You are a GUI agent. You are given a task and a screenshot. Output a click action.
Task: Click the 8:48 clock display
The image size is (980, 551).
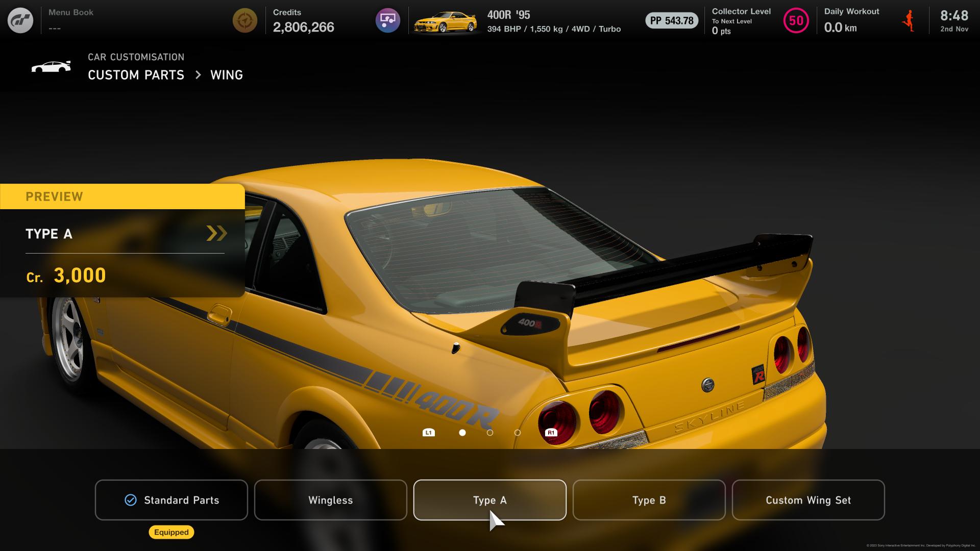point(954,15)
